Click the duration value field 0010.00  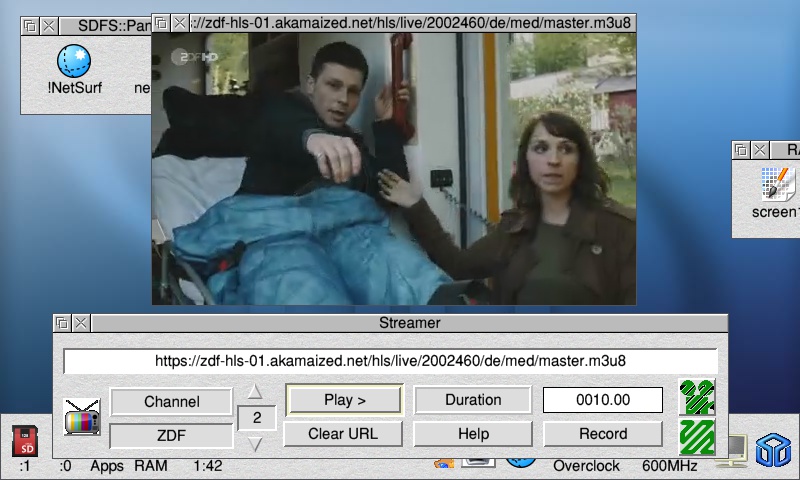(x=603, y=400)
